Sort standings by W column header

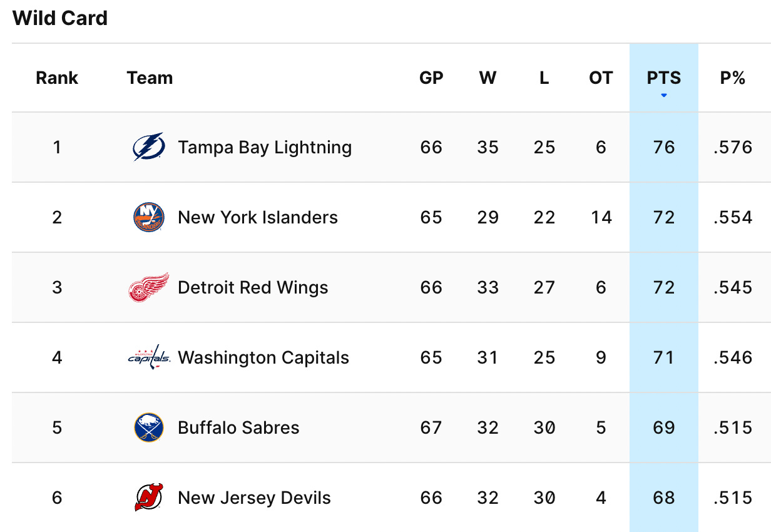pyautogui.click(x=488, y=78)
